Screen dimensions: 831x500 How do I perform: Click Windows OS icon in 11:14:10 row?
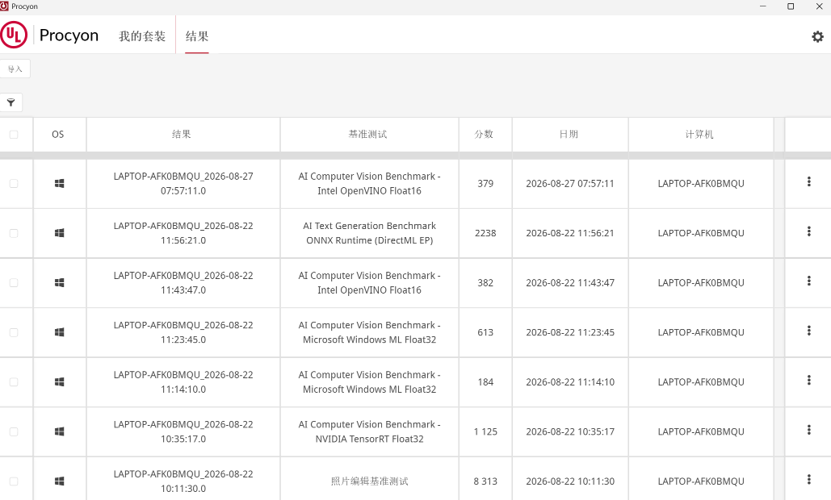coord(59,382)
